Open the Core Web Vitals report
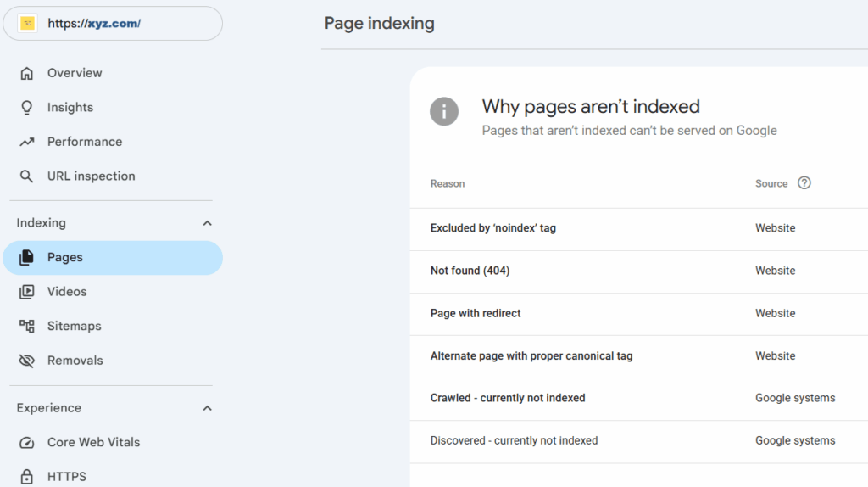 (93, 442)
